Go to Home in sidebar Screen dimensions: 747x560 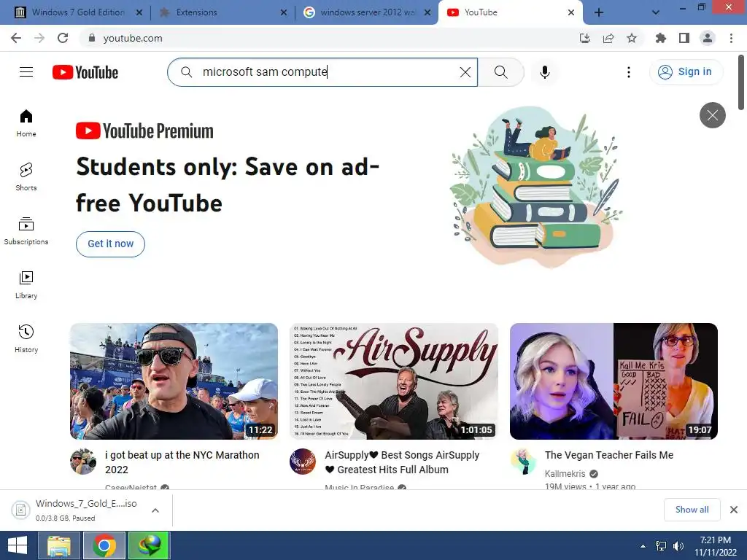coord(26,122)
